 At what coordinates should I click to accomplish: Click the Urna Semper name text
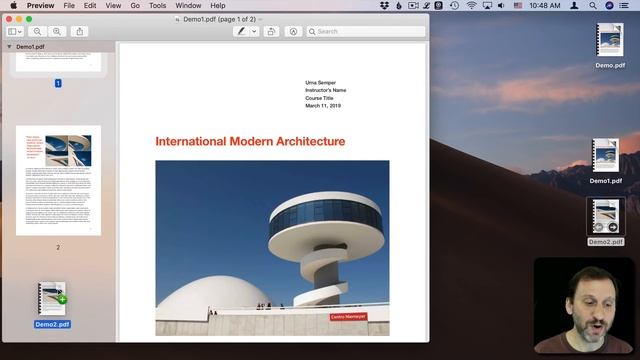(x=320, y=82)
